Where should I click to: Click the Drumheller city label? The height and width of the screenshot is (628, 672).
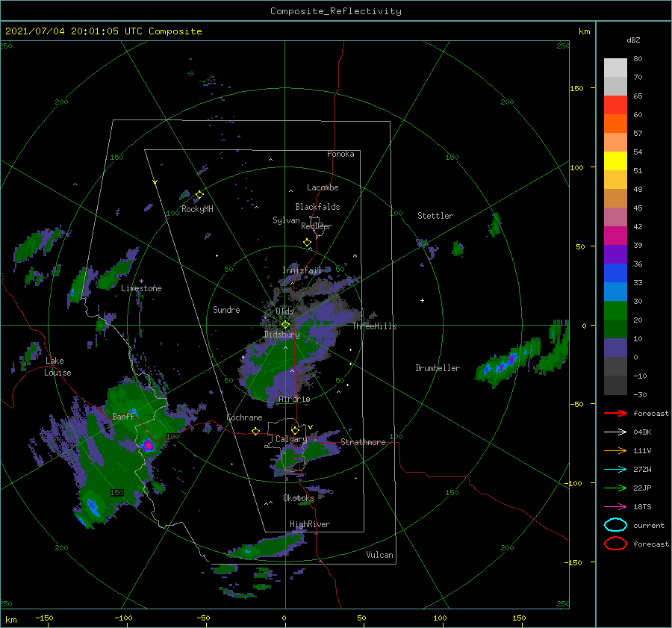[438, 368]
